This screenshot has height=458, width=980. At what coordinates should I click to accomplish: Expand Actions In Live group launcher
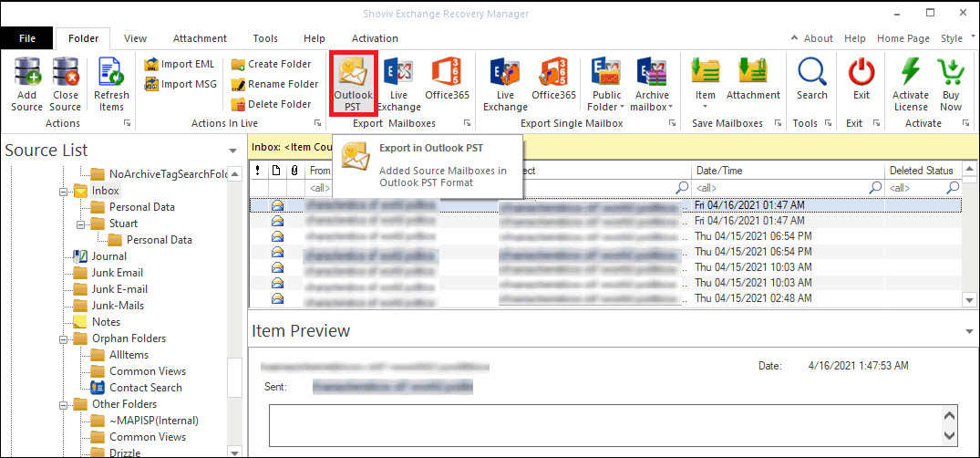[x=317, y=124]
